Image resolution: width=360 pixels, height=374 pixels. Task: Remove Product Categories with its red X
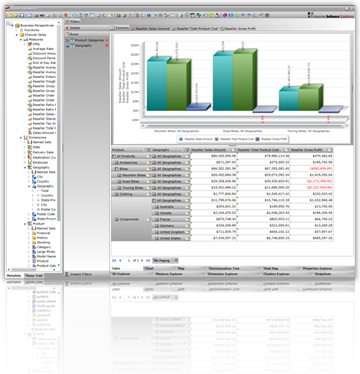pyautogui.click(x=107, y=40)
